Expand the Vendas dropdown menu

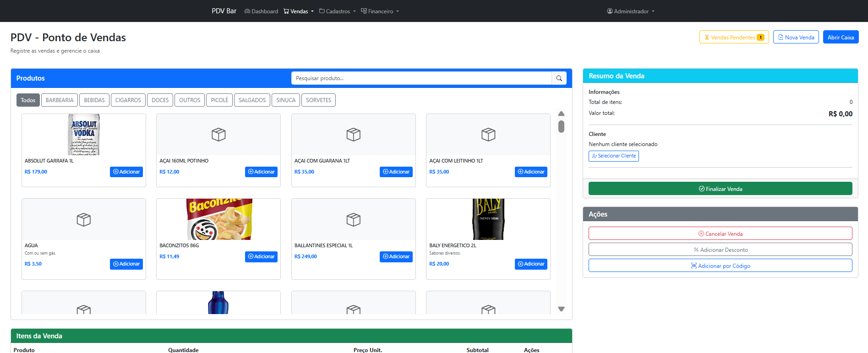(x=299, y=11)
